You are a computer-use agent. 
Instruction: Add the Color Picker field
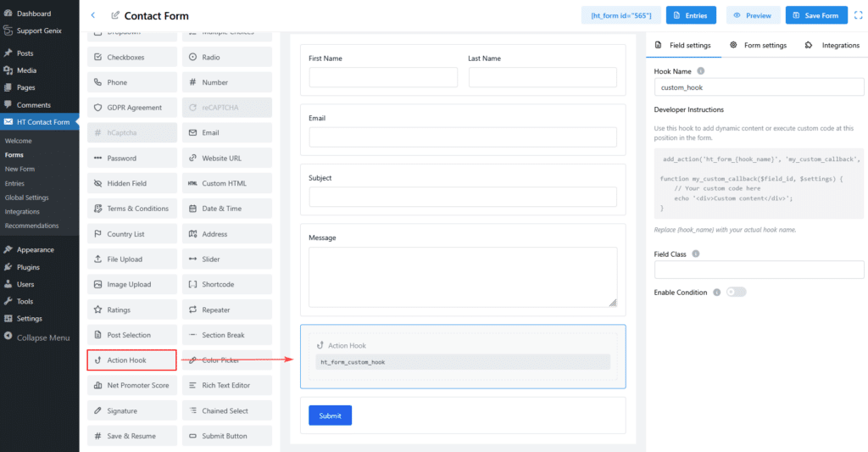point(227,360)
